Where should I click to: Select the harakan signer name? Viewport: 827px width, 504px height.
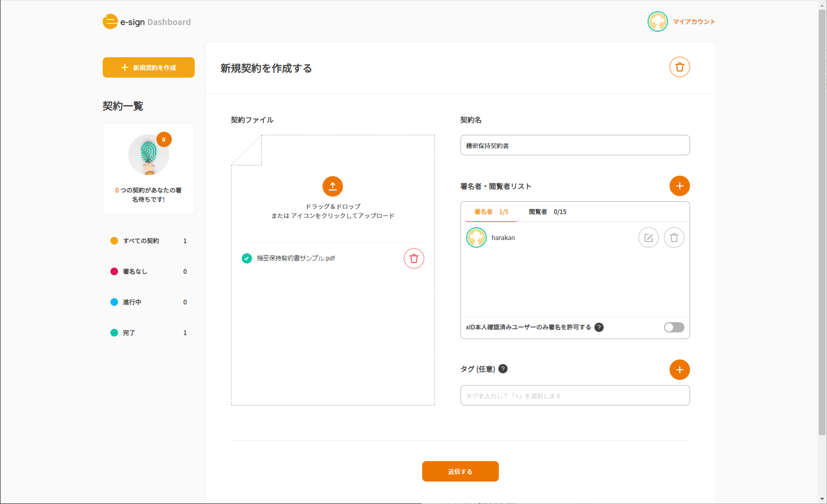(x=503, y=238)
